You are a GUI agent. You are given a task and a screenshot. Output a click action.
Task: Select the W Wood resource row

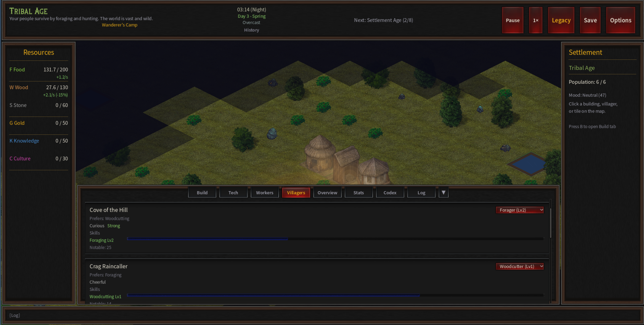tap(38, 91)
